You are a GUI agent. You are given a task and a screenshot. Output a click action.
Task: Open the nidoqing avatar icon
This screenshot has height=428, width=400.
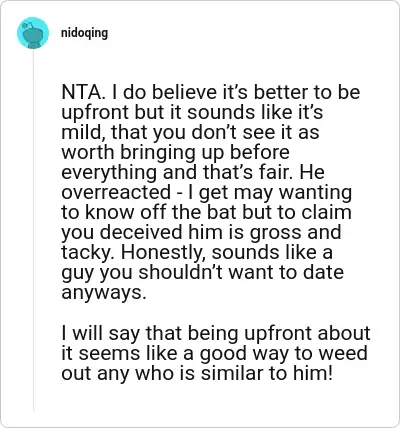point(33,33)
